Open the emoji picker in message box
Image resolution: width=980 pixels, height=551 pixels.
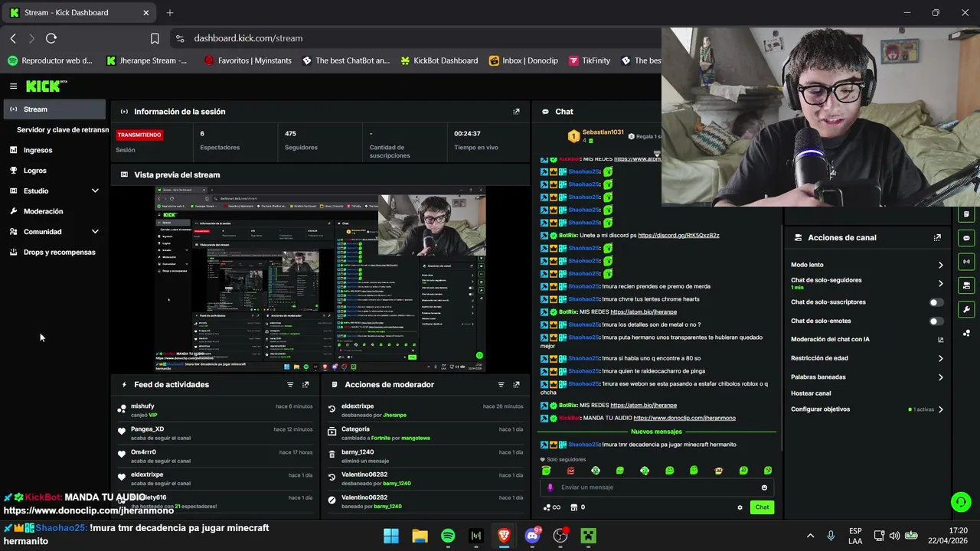(764, 487)
